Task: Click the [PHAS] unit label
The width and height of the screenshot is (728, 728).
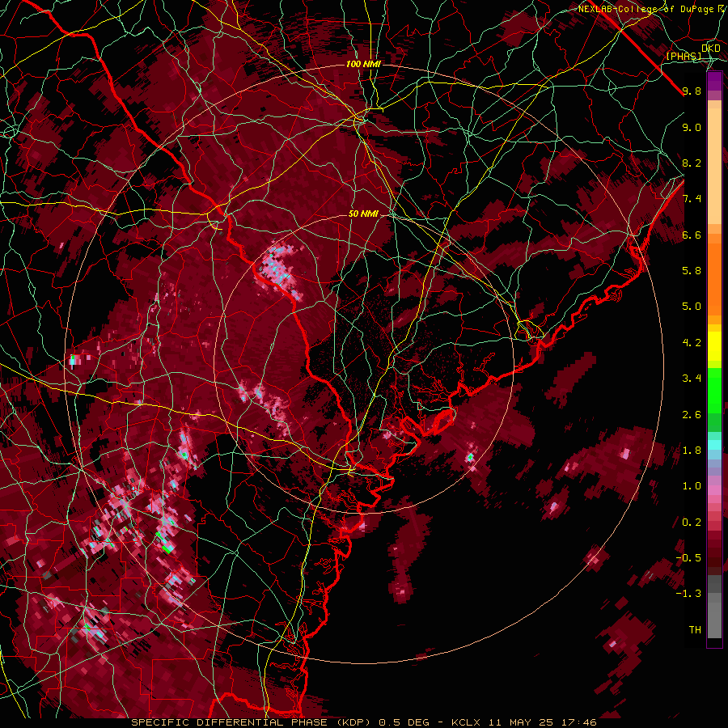Action: 684,57
